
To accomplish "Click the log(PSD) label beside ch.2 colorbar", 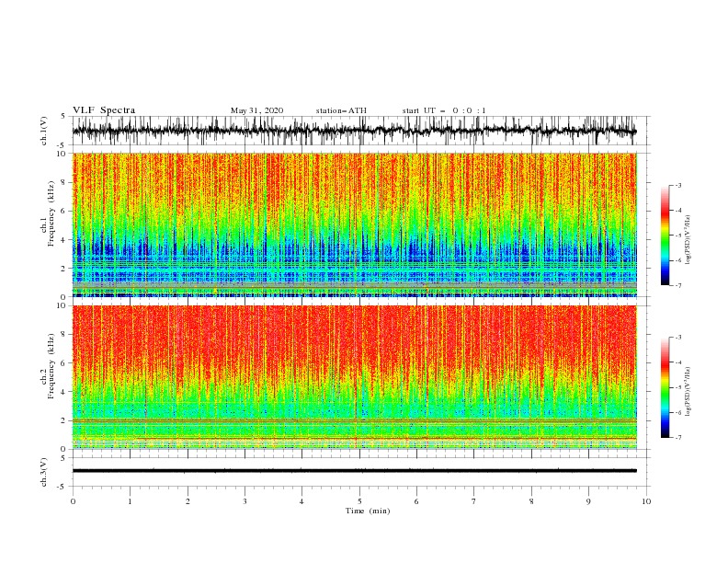I will tap(688, 392).
